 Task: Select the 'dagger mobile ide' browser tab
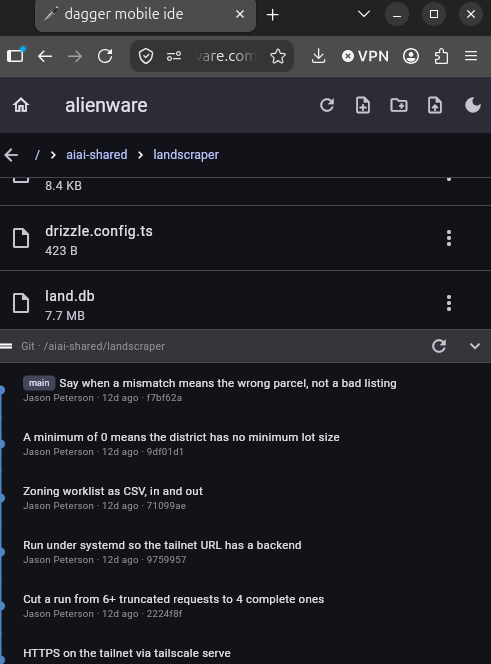coord(145,14)
